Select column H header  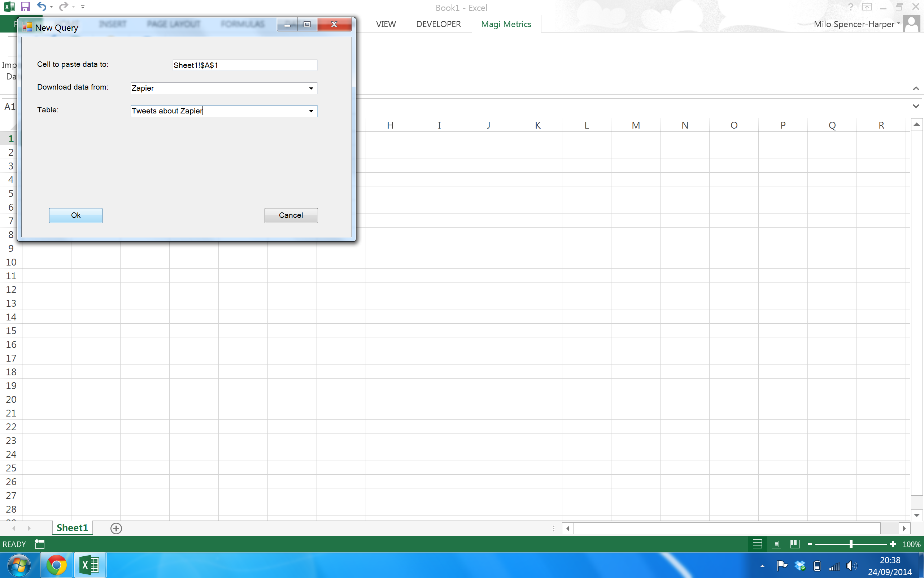tap(390, 125)
